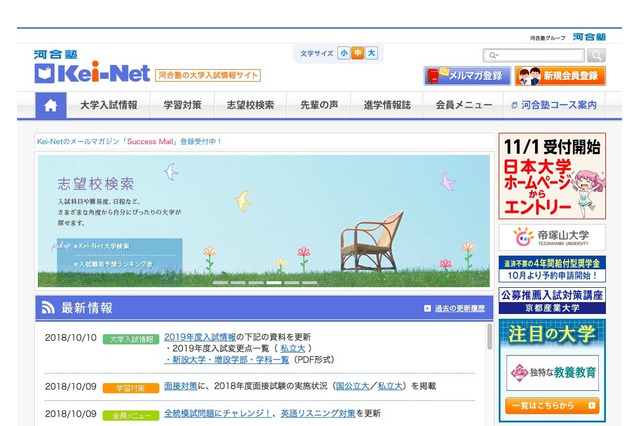Open 新設大学・増設学部・学科一覧 link
The width and height of the screenshot is (640, 426).
(x=227, y=360)
